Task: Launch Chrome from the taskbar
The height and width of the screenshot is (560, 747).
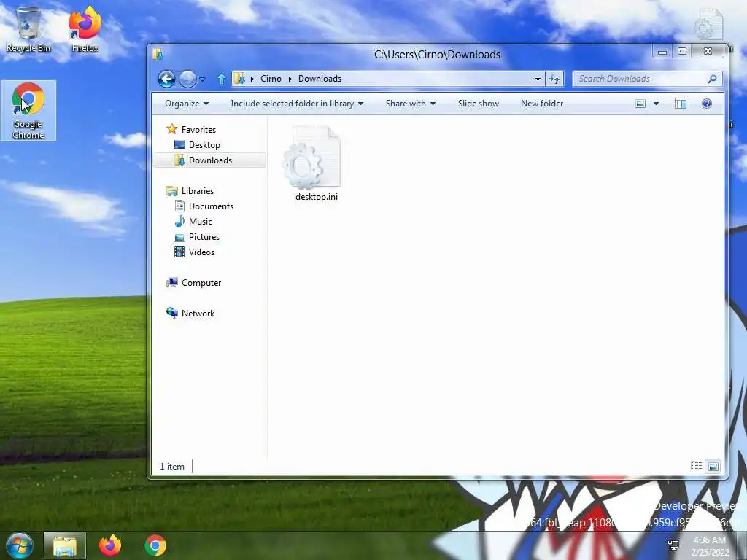Action: click(x=155, y=545)
